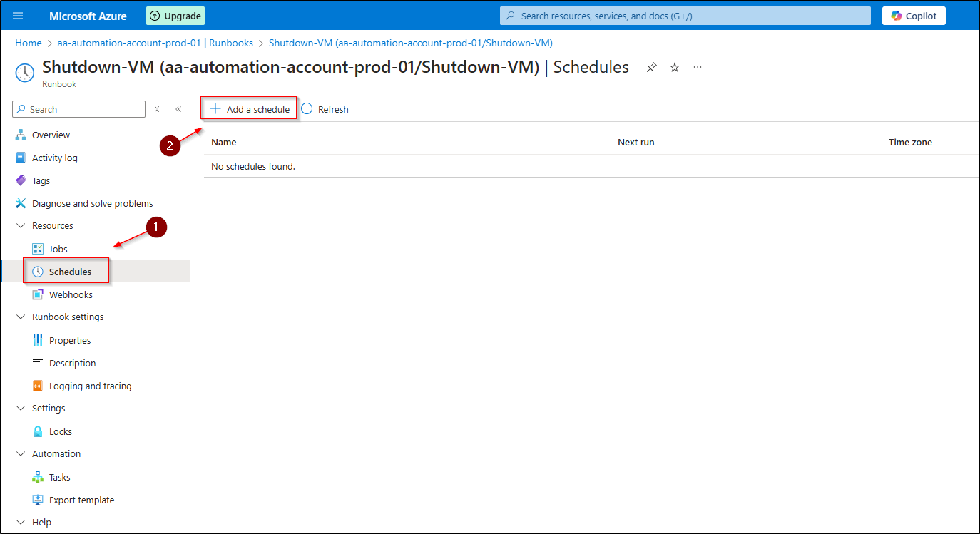Open the Azure portal hamburger menu
This screenshot has height=534, width=980.
tap(18, 16)
